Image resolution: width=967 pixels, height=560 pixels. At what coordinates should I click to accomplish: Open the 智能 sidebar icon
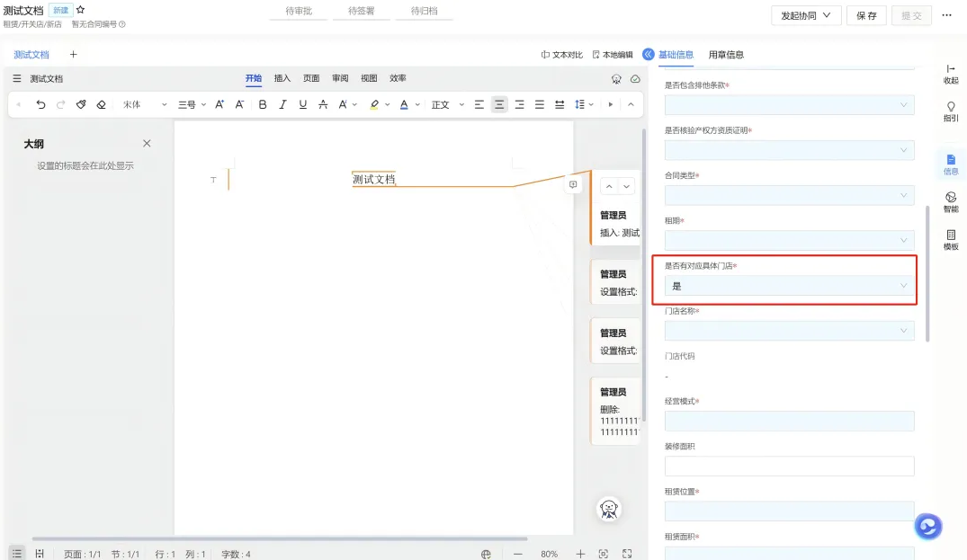click(951, 201)
